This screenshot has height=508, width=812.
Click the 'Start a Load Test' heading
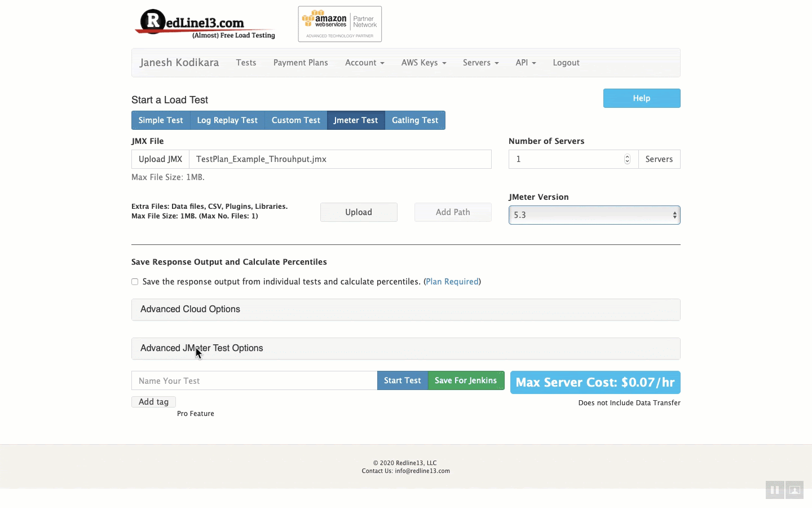pos(170,100)
